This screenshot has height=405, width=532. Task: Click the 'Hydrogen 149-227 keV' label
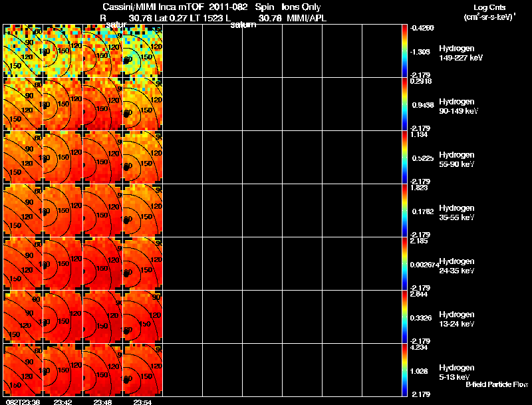(x=461, y=53)
